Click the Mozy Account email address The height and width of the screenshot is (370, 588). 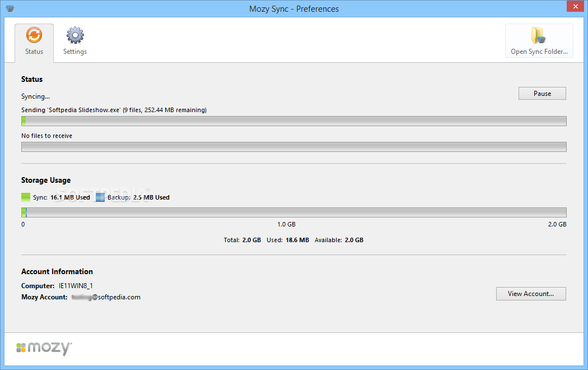point(106,297)
